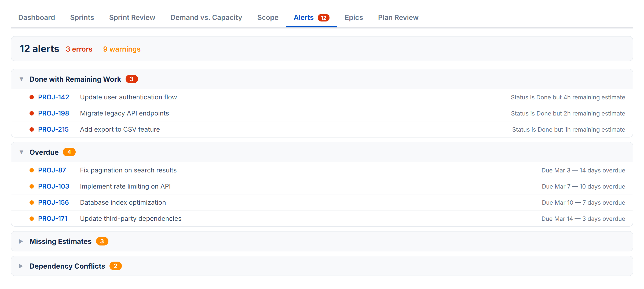Expand the Dependency Conflicts section

pyautogui.click(x=21, y=266)
